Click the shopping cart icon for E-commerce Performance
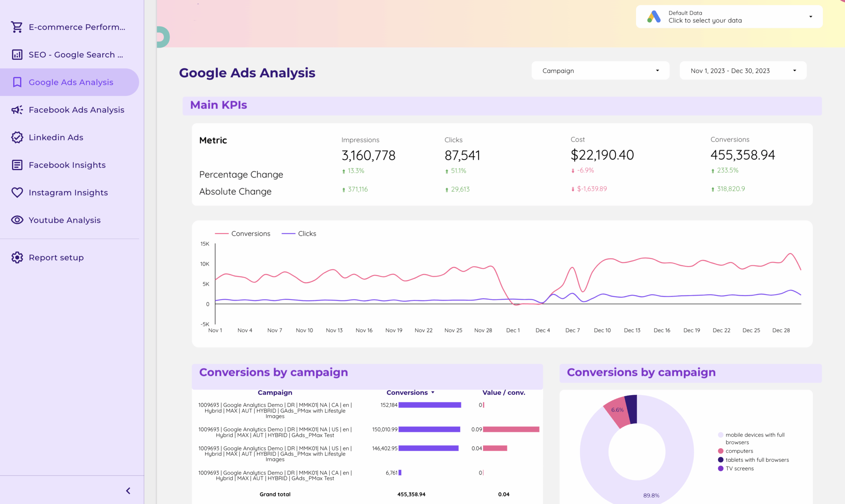Viewport: 845px width, 504px height. 17,27
